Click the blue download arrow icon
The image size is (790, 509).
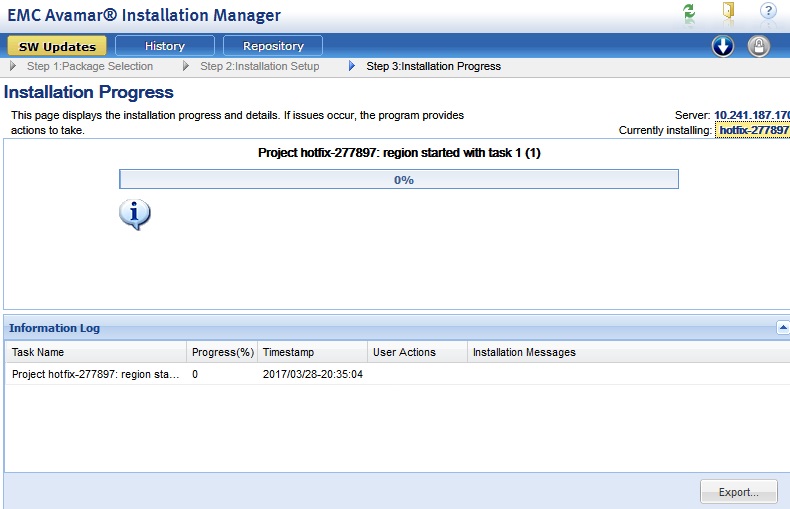tap(722, 46)
